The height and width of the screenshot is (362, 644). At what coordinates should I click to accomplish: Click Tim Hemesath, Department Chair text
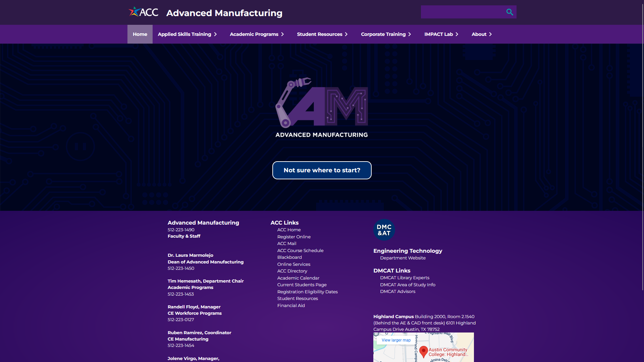(x=206, y=281)
